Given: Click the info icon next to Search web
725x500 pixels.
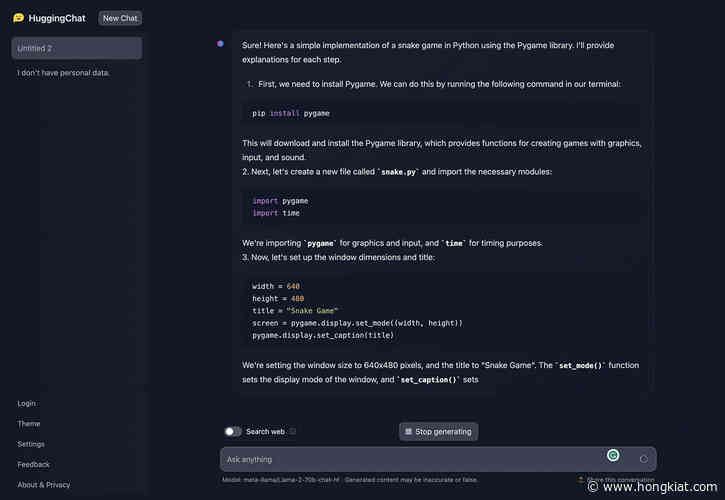Looking at the screenshot, I should pyautogui.click(x=293, y=432).
